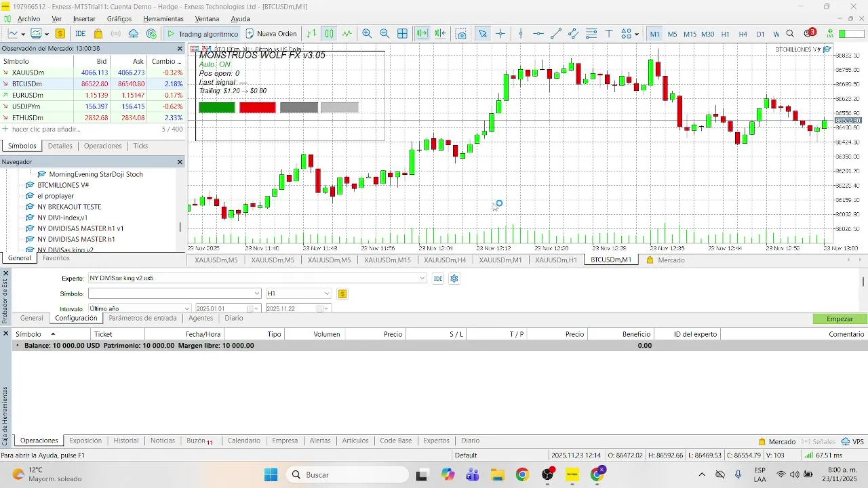Select the H1 timeframe
Viewport: 868px width, 488px height.
click(726, 34)
